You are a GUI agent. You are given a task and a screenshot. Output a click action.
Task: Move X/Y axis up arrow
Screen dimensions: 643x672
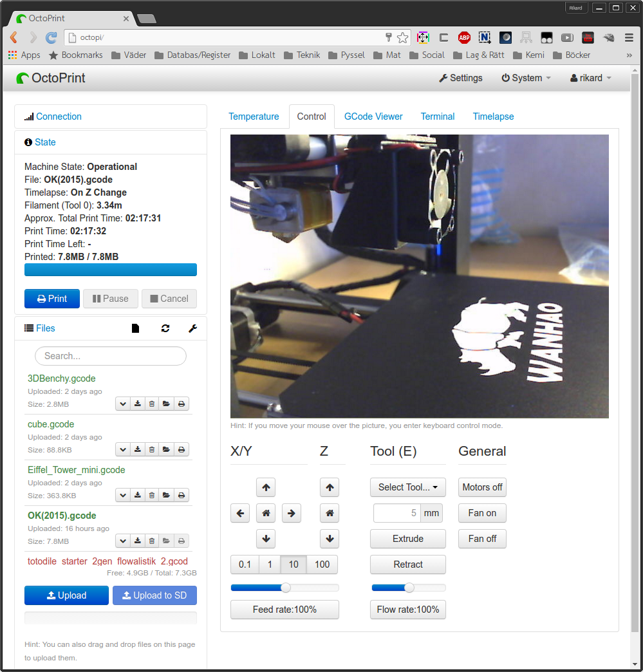tap(266, 487)
